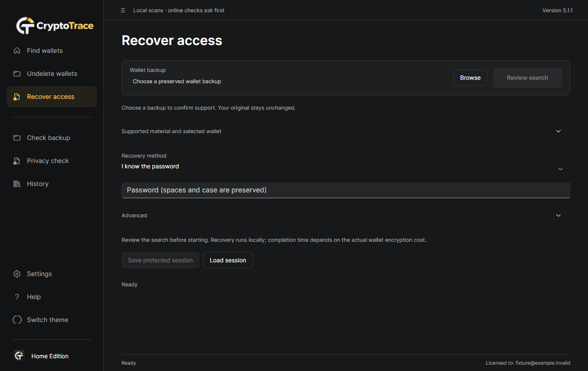Click the Privacy check document icon

(x=17, y=161)
